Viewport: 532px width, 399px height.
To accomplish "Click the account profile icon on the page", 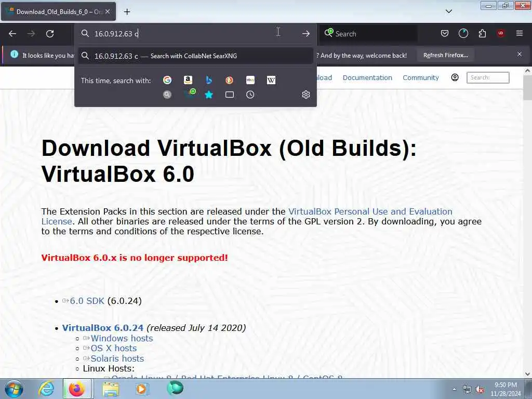I will coord(455,78).
